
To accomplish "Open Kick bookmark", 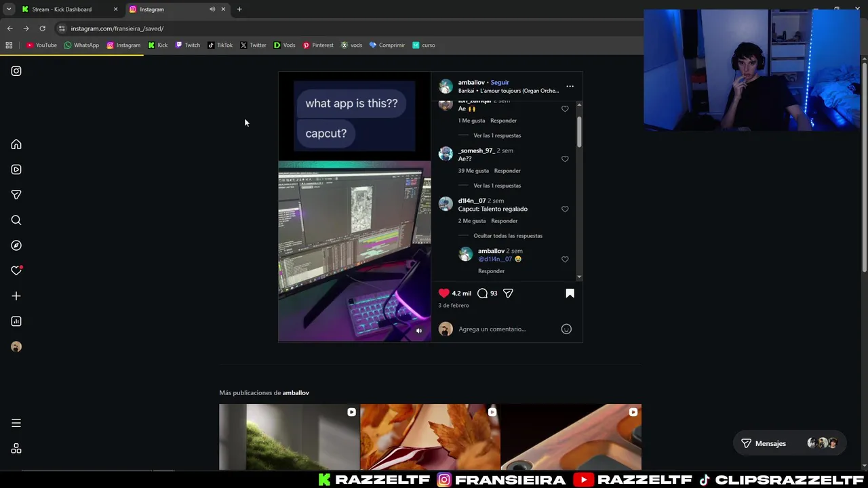I will coord(158,45).
